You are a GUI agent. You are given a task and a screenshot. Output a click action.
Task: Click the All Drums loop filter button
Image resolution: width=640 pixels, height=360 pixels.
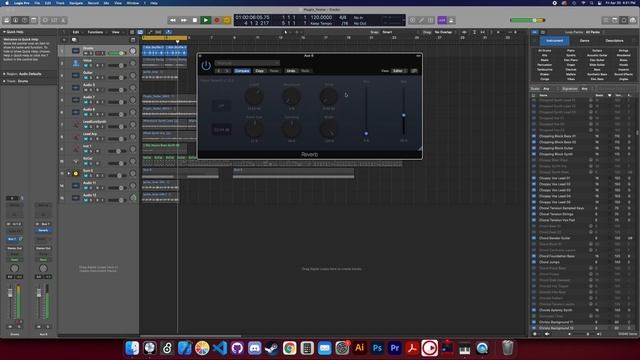[545, 51]
